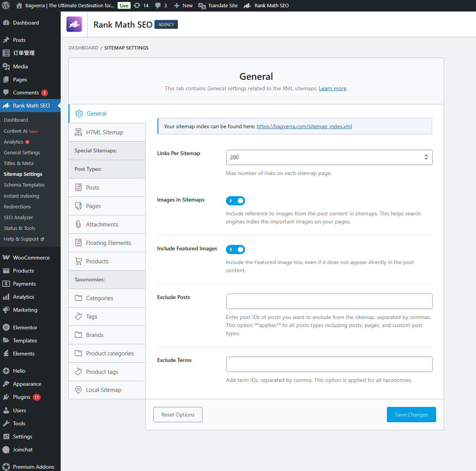Open the Attachments sitemap section
476x471 pixels.
click(78, 224)
